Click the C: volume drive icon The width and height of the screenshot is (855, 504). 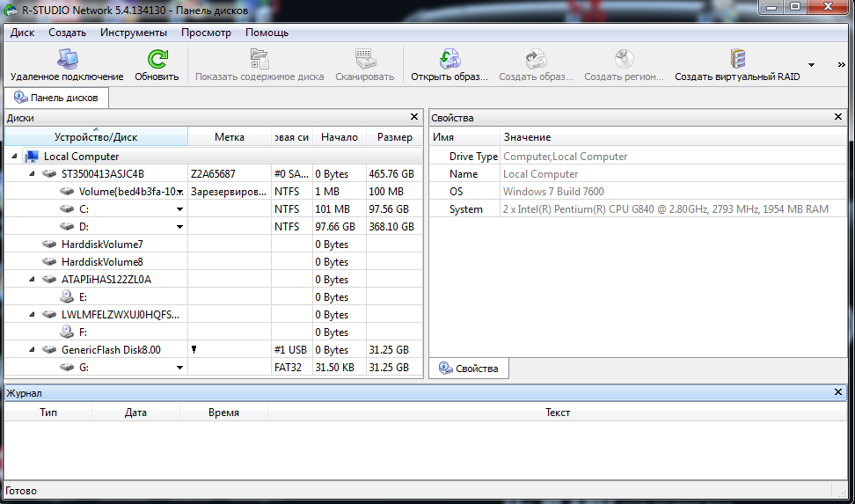(x=67, y=209)
